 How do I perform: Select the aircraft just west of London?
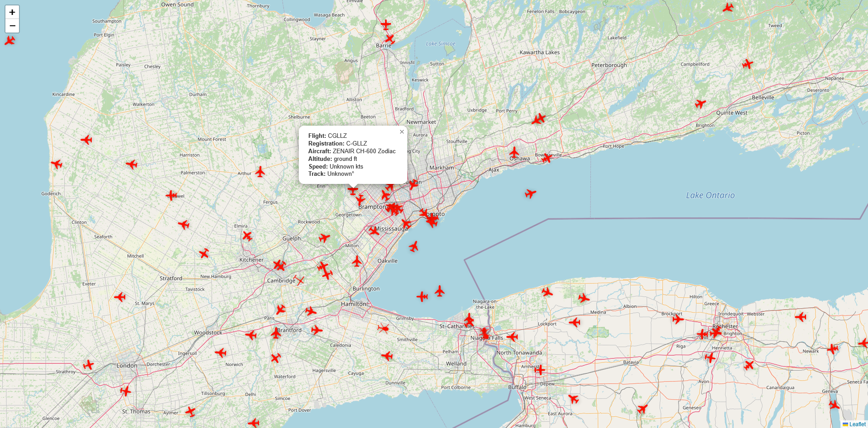(89, 365)
